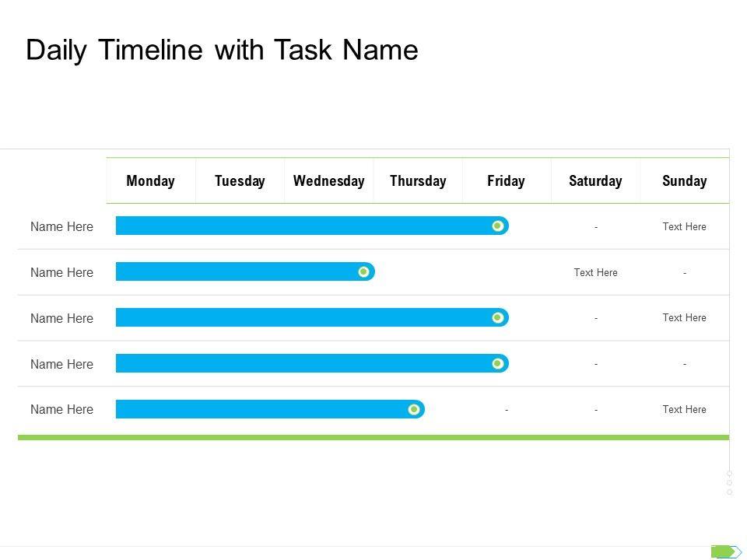Image resolution: width=747 pixels, height=560 pixels.
Task: Click the Tuesday column header
Action: click(x=240, y=181)
